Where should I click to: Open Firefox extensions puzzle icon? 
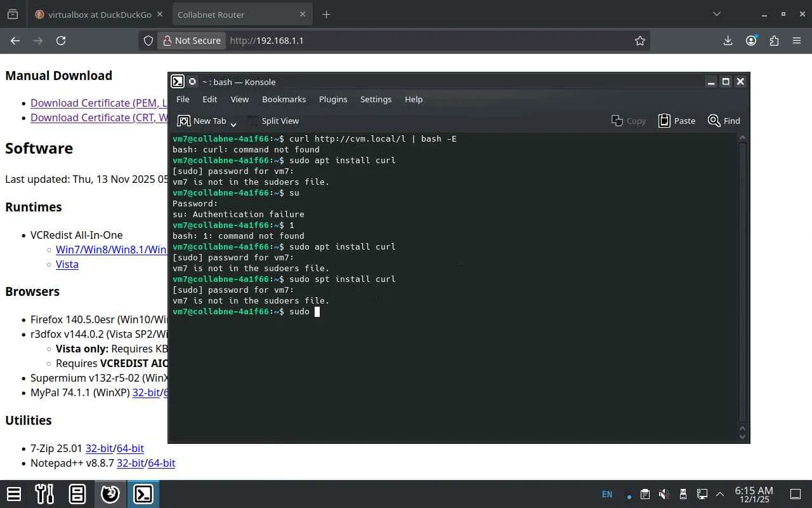point(774,41)
